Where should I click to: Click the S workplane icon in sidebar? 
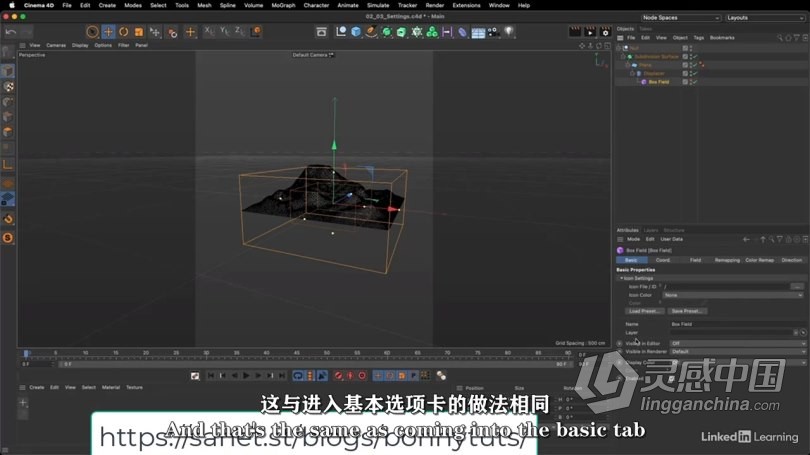click(x=8, y=238)
